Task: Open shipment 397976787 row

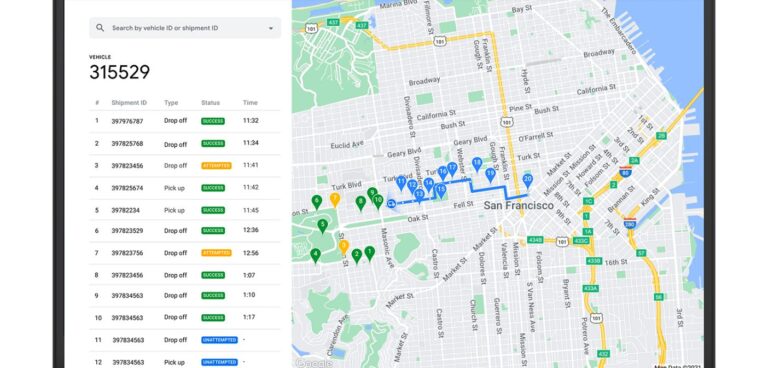Action: point(185,121)
